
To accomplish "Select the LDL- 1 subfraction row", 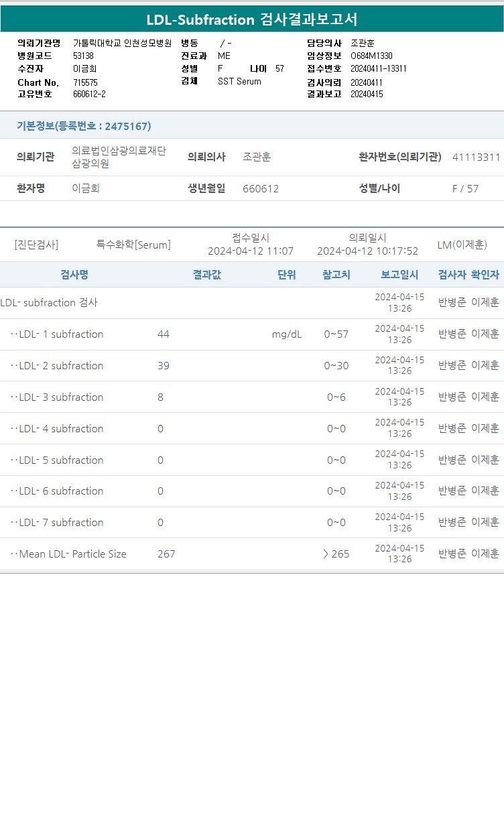I will pyautogui.click(x=252, y=334).
